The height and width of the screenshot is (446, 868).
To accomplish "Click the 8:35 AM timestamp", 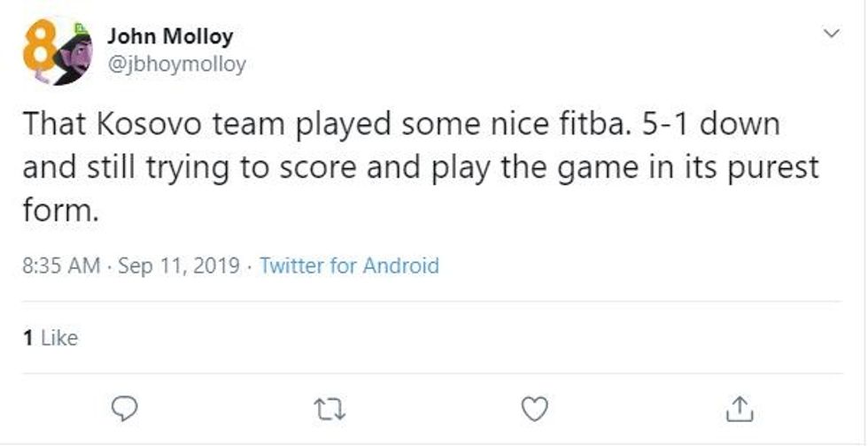I will pyautogui.click(x=61, y=265).
